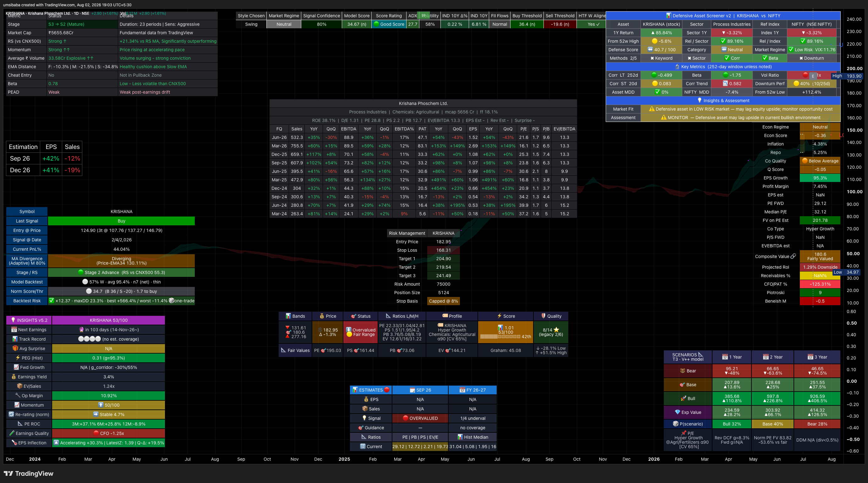Click the wrench icon beside Op Margin
Screen dimensions: 868x483
[18, 396]
